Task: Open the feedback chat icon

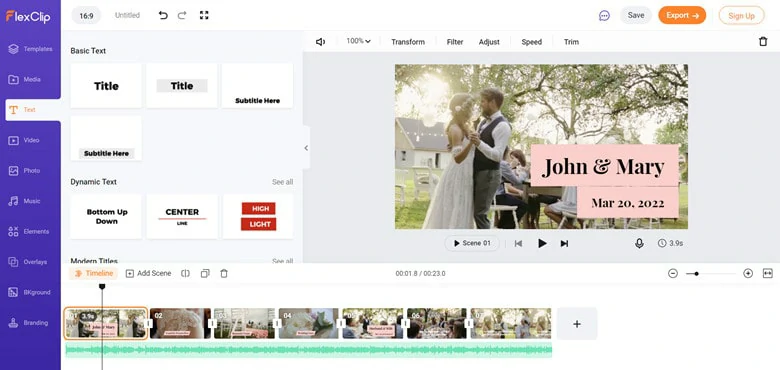Action: 604,15
